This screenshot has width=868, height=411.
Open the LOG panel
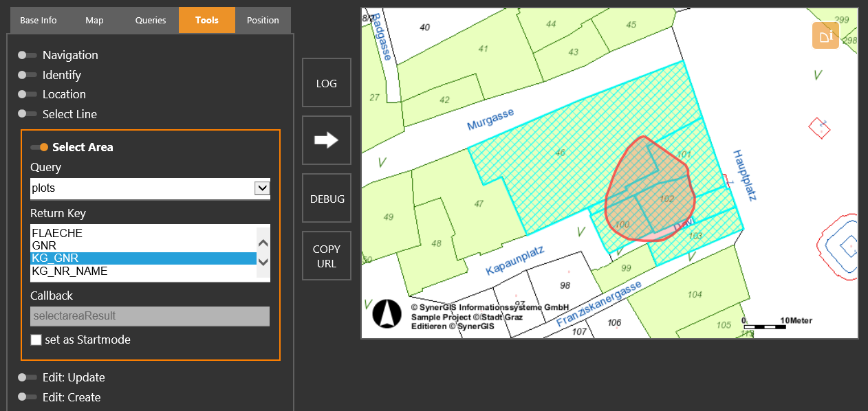pyautogui.click(x=326, y=82)
